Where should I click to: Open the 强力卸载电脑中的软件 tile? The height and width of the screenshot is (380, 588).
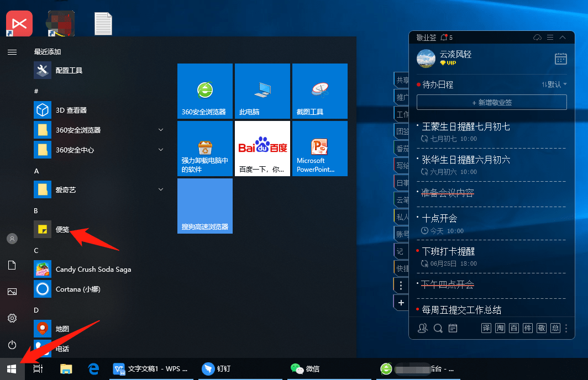point(204,149)
